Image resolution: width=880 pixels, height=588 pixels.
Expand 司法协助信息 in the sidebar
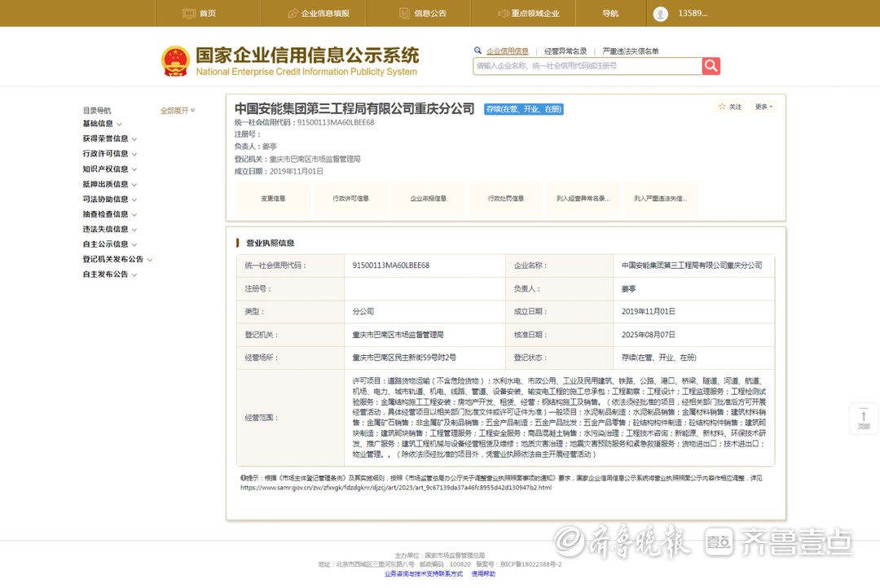coord(109,200)
